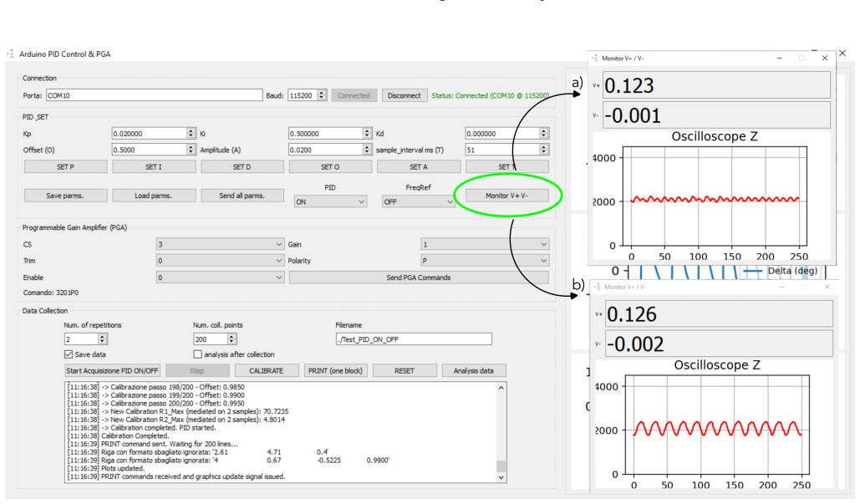Click the Offset (O) stepper arrows
This screenshot has height=504, width=860.
[x=191, y=150]
